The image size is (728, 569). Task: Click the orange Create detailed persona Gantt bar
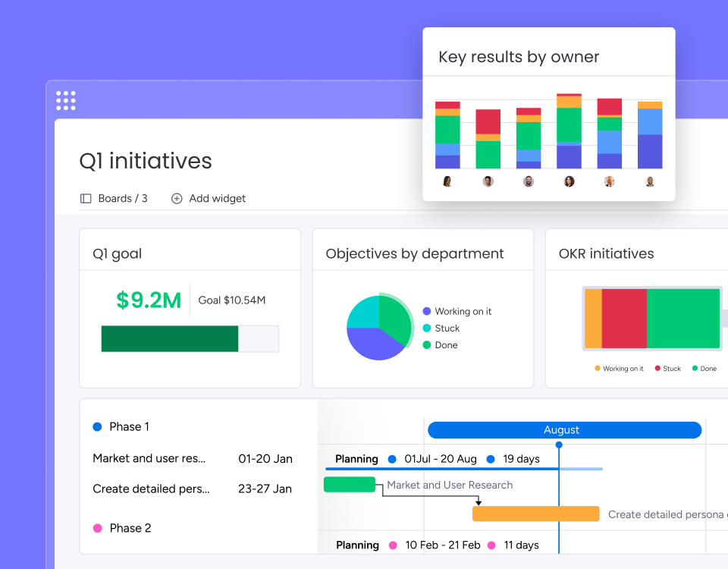pos(536,514)
